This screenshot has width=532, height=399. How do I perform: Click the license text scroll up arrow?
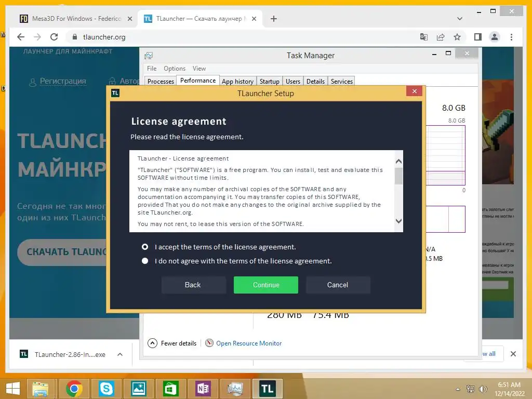tap(398, 161)
